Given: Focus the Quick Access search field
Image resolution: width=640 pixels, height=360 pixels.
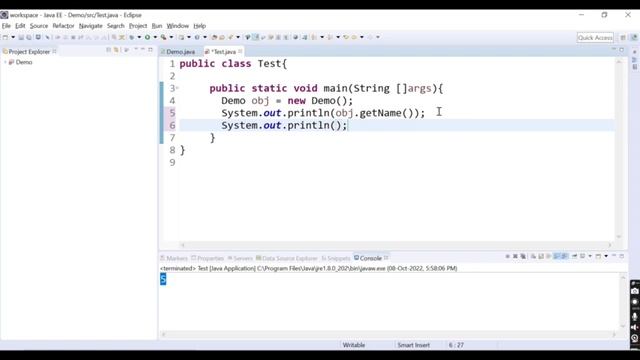Looking at the screenshot, I should click(x=595, y=38).
